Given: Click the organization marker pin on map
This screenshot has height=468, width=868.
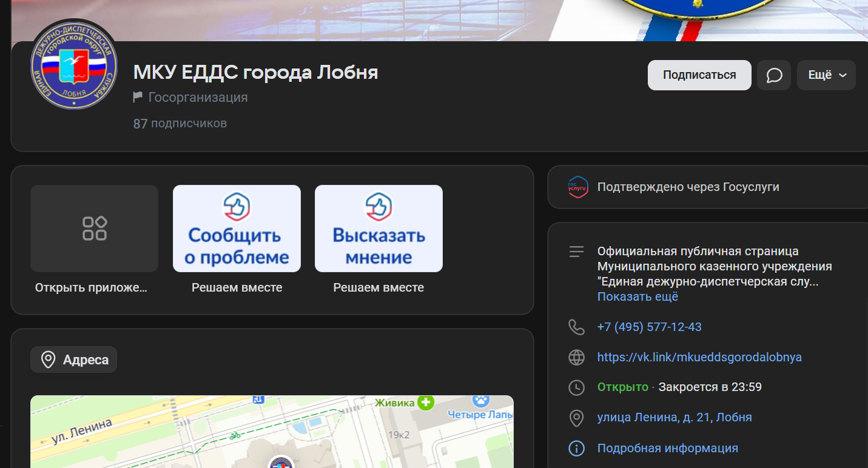Looking at the screenshot, I should tap(281, 463).
